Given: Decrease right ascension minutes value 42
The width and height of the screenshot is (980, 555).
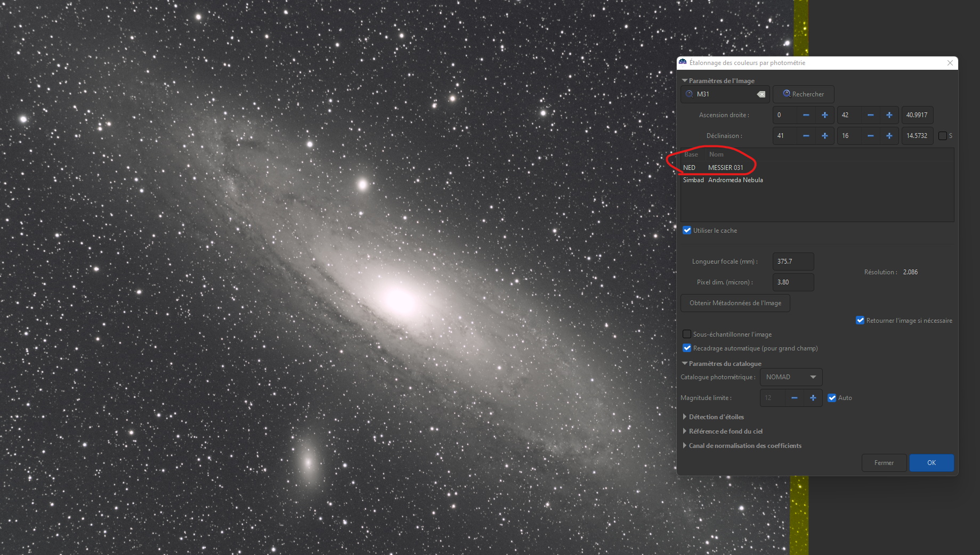Looking at the screenshot, I should pos(870,115).
